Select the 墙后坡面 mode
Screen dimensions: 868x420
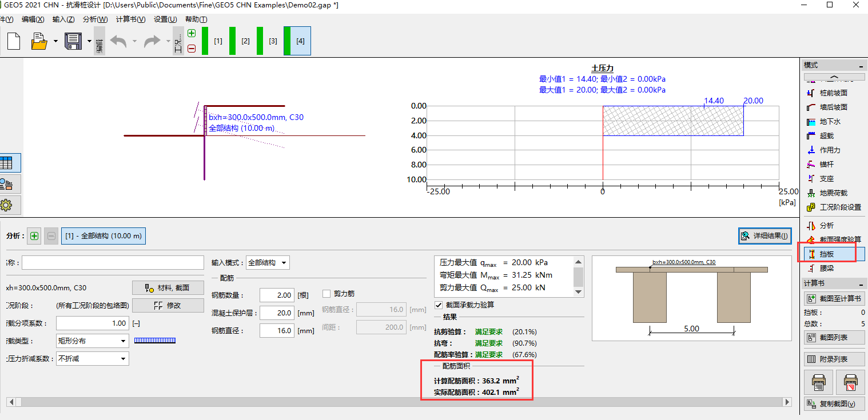click(834, 107)
